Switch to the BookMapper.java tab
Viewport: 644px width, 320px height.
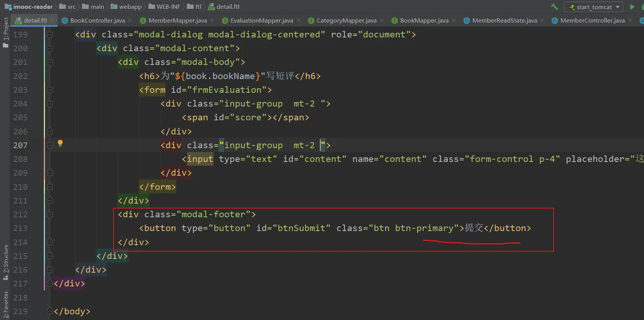(x=420, y=20)
